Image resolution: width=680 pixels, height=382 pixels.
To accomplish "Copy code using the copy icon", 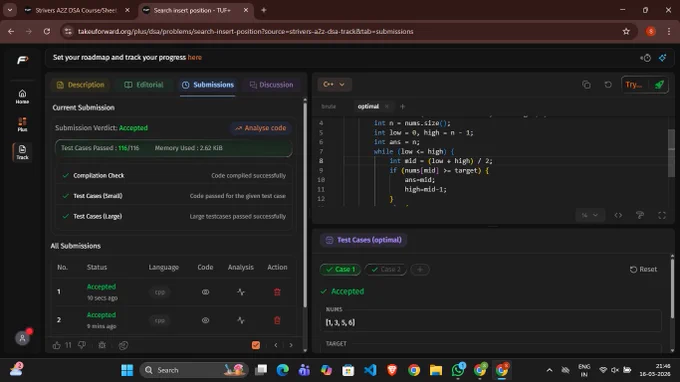I will (x=586, y=85).
